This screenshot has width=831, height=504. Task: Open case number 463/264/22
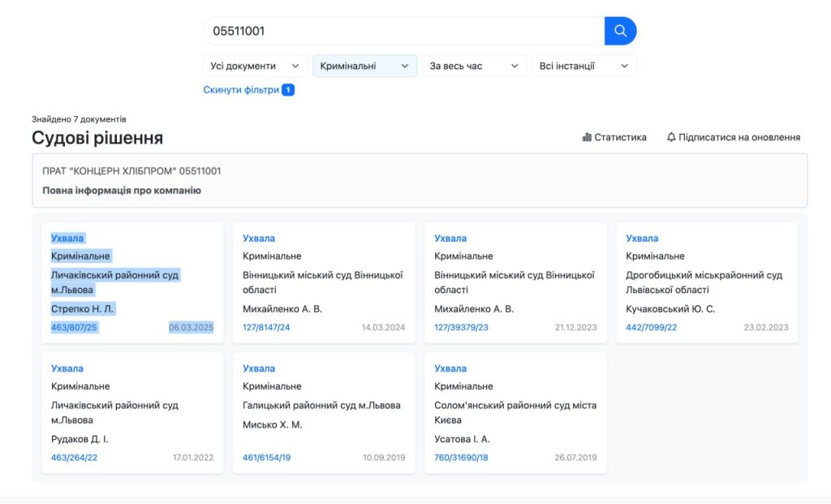click(x=74, y=458)
